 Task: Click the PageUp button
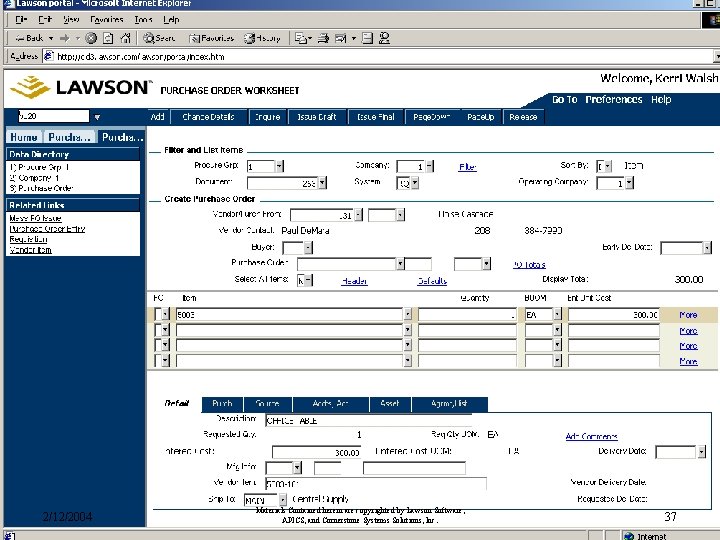point(480,117)
